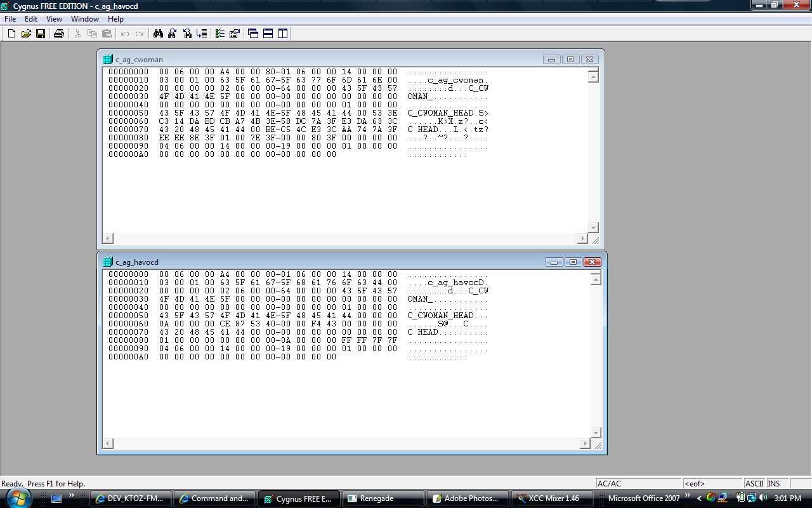Cascade windows using the toolbar icon
Screen dimensions: 812x508
[253, 34]
